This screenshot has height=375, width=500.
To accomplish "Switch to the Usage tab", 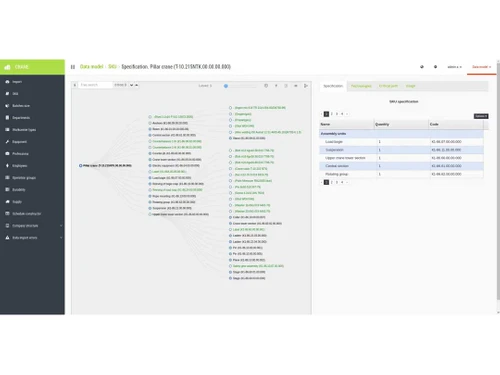I will (x=410, y=86).
